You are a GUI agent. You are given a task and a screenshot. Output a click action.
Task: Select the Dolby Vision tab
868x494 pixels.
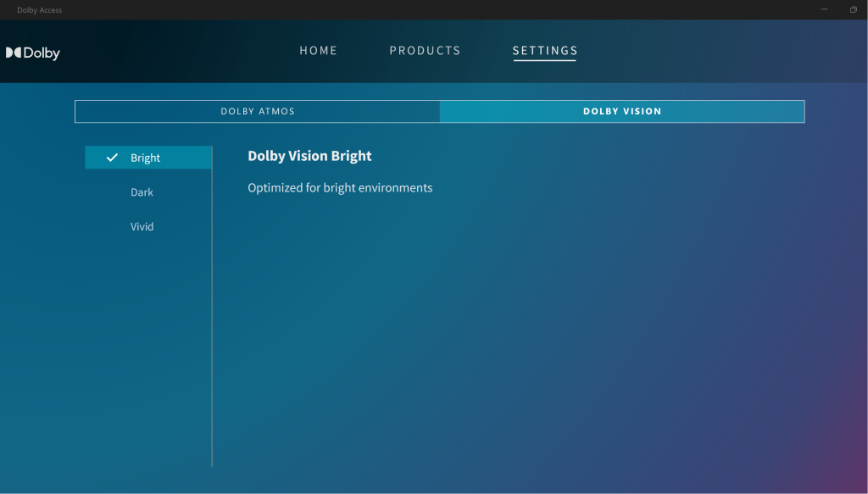(x=621, y=112)
